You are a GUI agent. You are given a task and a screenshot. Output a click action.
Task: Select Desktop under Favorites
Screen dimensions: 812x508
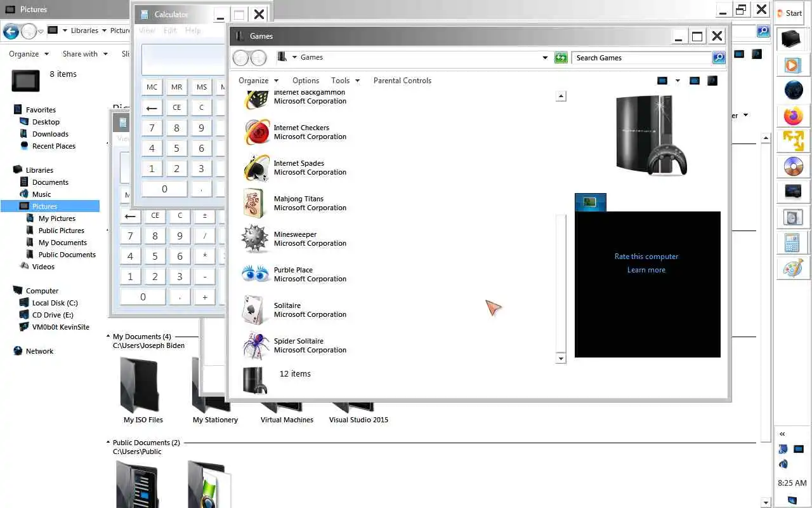[46, 122]
